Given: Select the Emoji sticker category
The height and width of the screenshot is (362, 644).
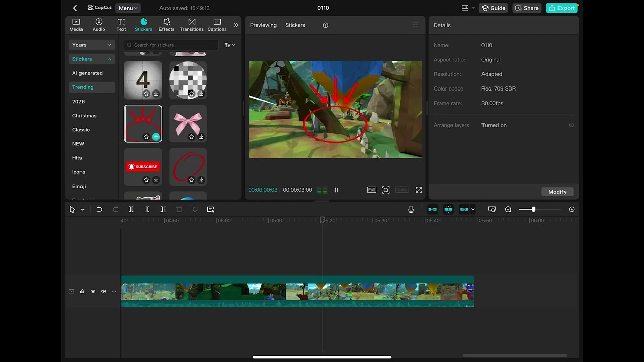Looking at the screenshot, I should pos(79,186).
